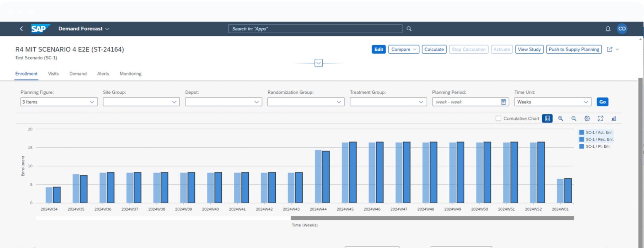Toggle SC-1 / Pl. Enr. legend entry
Screen dimensions: 644x248
(595, 146)
